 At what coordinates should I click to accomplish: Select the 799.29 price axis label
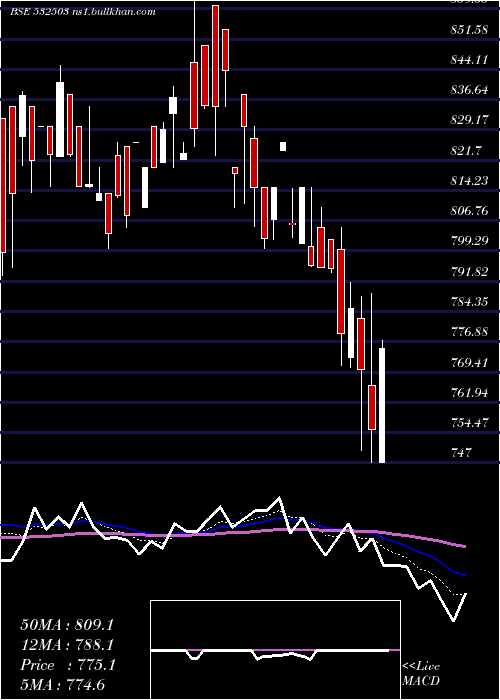[x=469, y=242]
